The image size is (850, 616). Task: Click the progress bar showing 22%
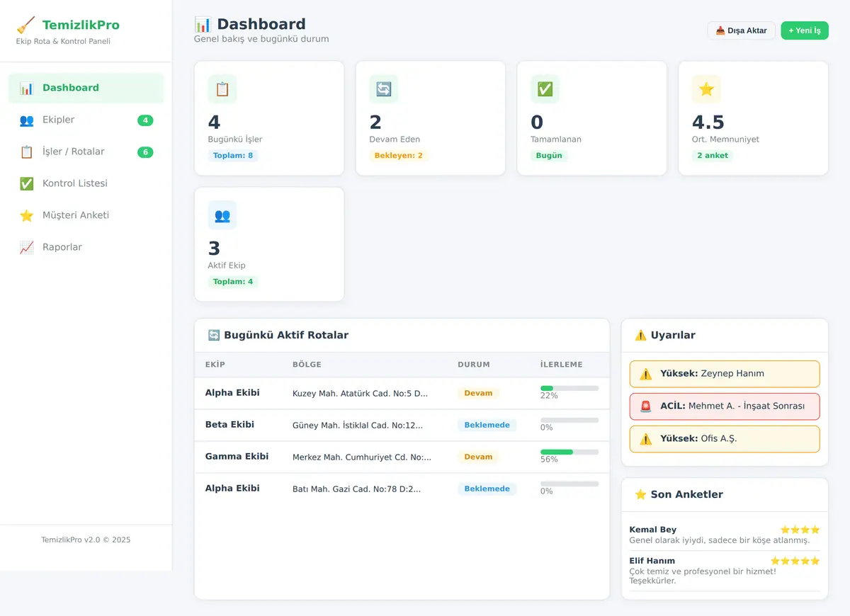[569, 388]
